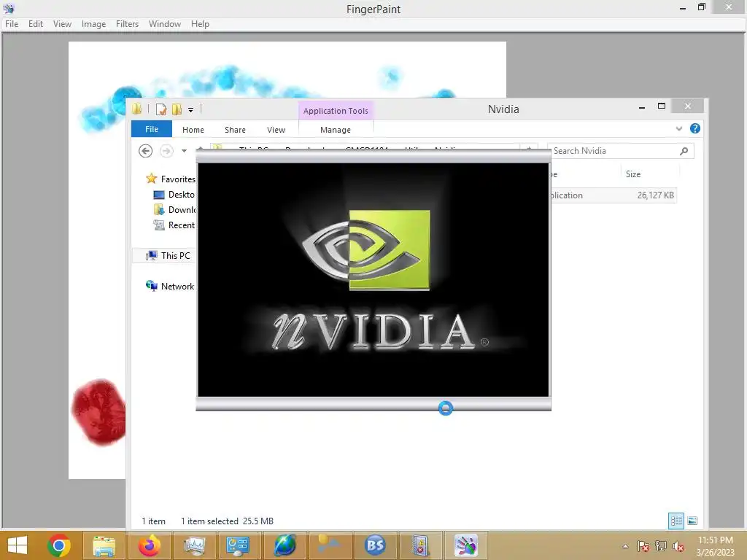The image size is (747, 560).
Task: Click the network status tray icon
Action: [661, 546]
